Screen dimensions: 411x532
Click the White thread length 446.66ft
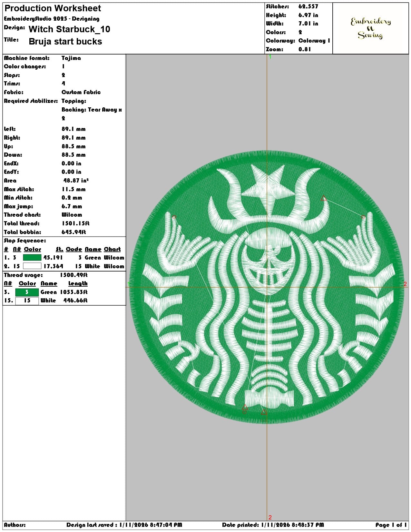pos(75,300)
